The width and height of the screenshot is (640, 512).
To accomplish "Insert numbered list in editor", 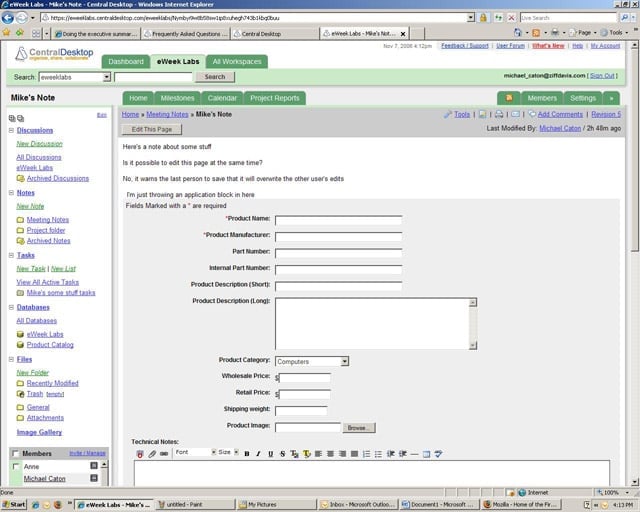I will tap(367, 454).
